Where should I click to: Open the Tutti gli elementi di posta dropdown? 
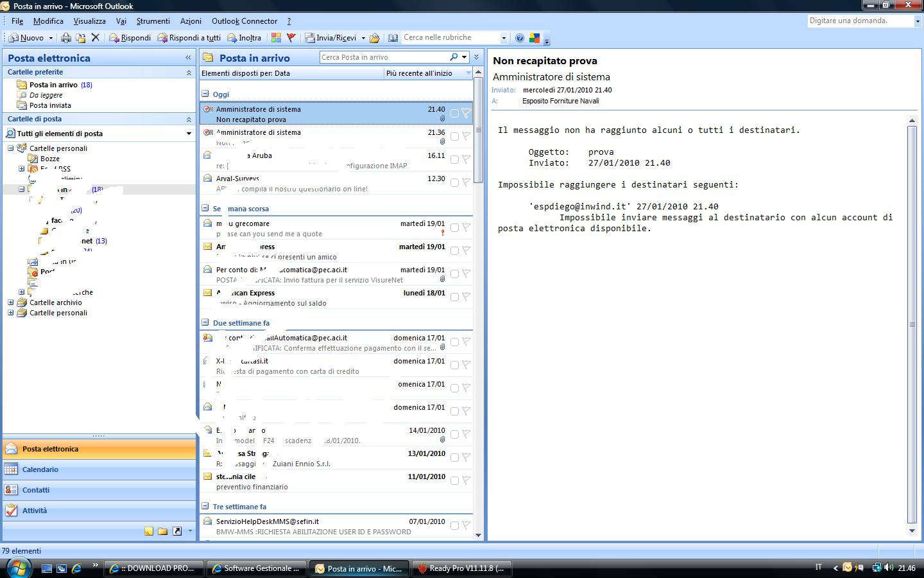point(189,134)
